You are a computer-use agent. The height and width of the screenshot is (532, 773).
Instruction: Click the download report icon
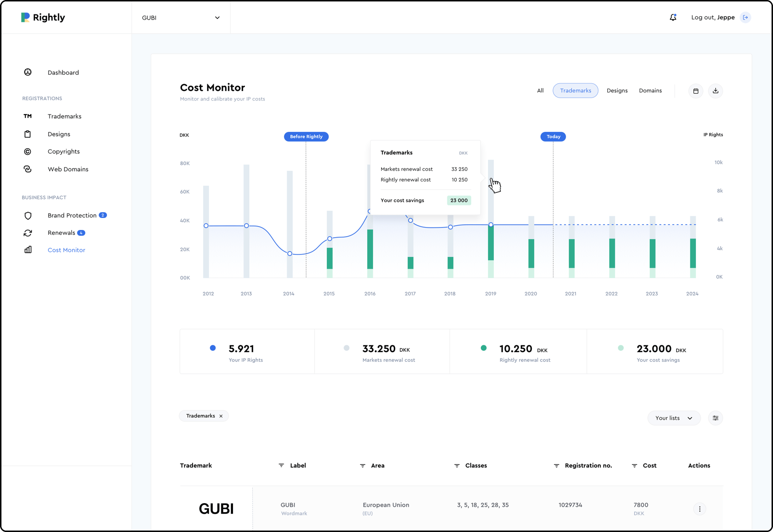coord(716,91)
